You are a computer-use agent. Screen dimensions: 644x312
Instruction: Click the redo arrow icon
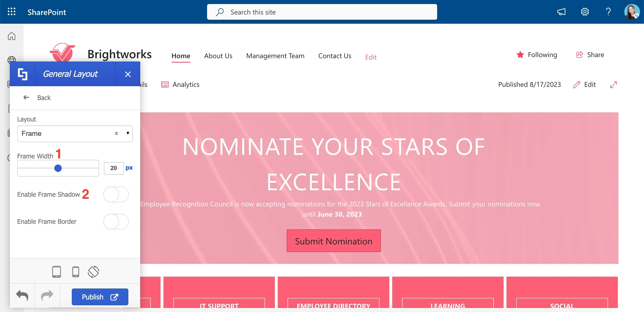(47, 296)
